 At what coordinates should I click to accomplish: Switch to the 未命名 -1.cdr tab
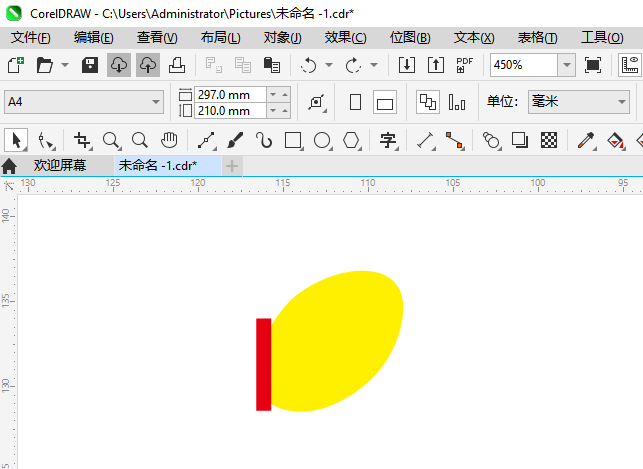click(x=168, y=166)
